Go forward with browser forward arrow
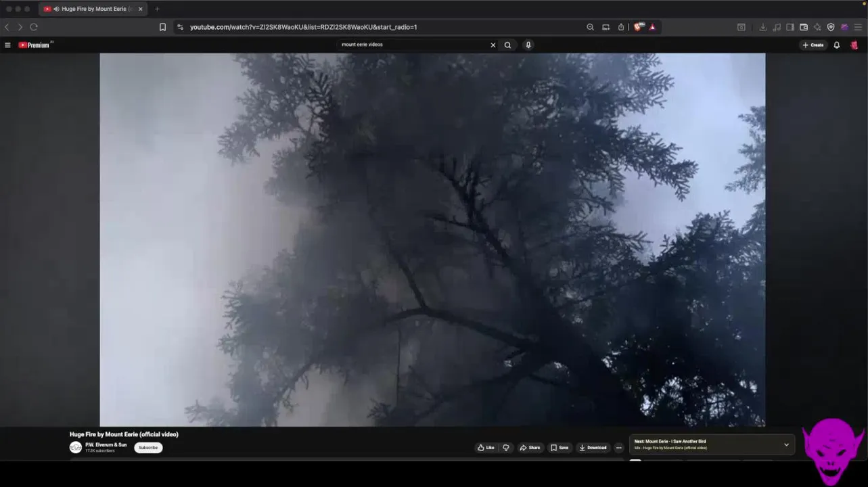Screen dimensions: 868x487 [20, 27]
